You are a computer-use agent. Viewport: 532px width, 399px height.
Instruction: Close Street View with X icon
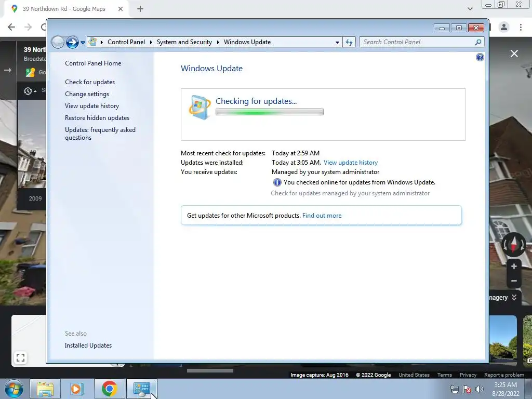514,54
